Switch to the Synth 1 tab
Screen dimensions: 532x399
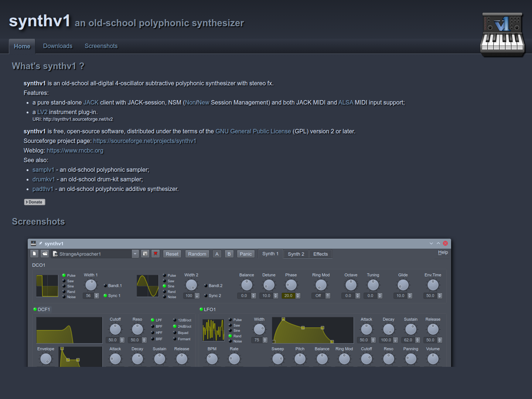(x=270, y=254)
